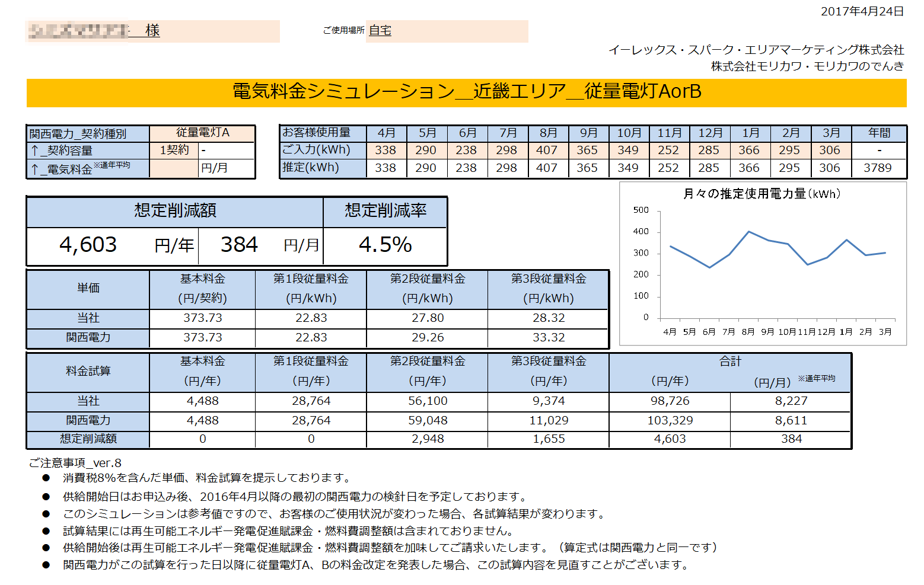Click the 推定(kWh) value 407 for 8月
The width and height of the screenshot is (924, 585).
[x=547, y=168]
